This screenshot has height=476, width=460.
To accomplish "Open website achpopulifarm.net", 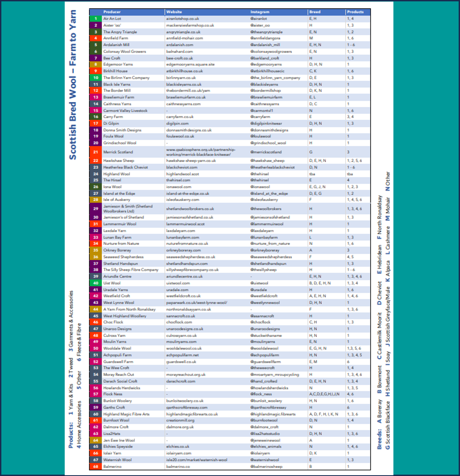I will [182, 355].
